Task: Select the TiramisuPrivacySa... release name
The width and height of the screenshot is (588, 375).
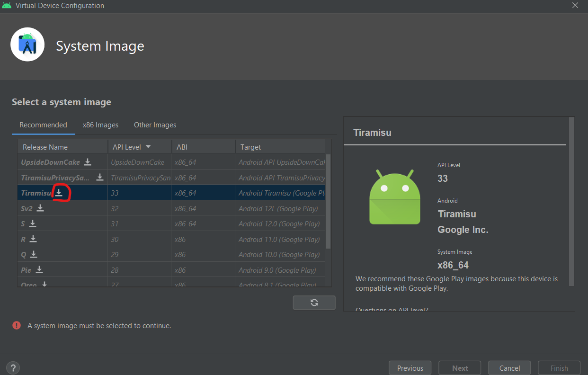Action: pos(55,178)
